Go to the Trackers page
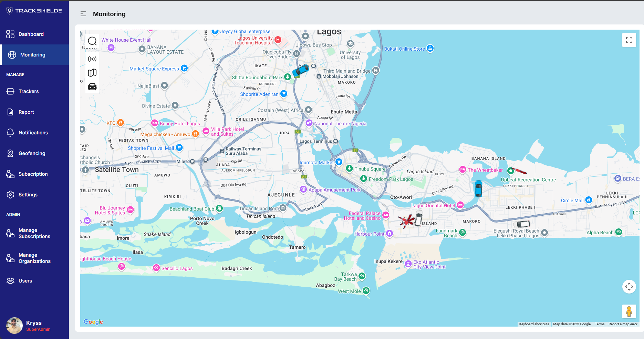 pos(29,91)
